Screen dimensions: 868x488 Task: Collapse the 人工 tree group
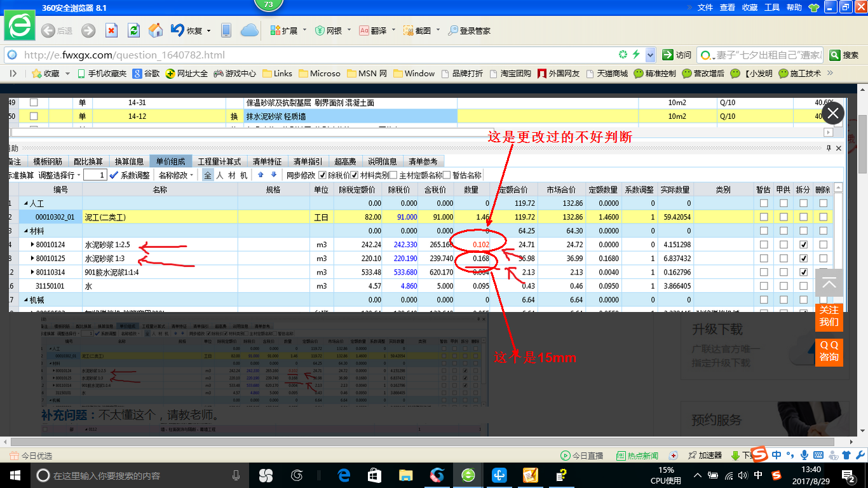(x=26, y=203)
